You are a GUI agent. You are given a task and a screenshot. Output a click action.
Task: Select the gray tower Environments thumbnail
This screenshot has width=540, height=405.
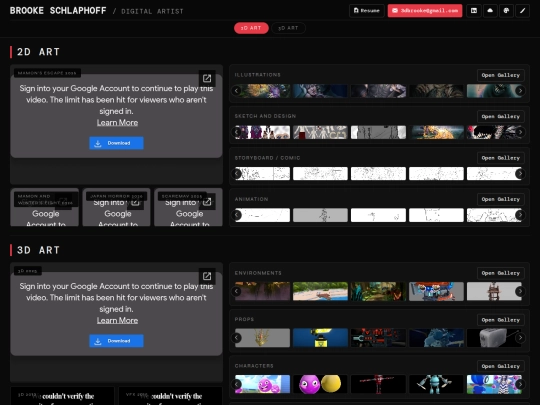[494, 291]
